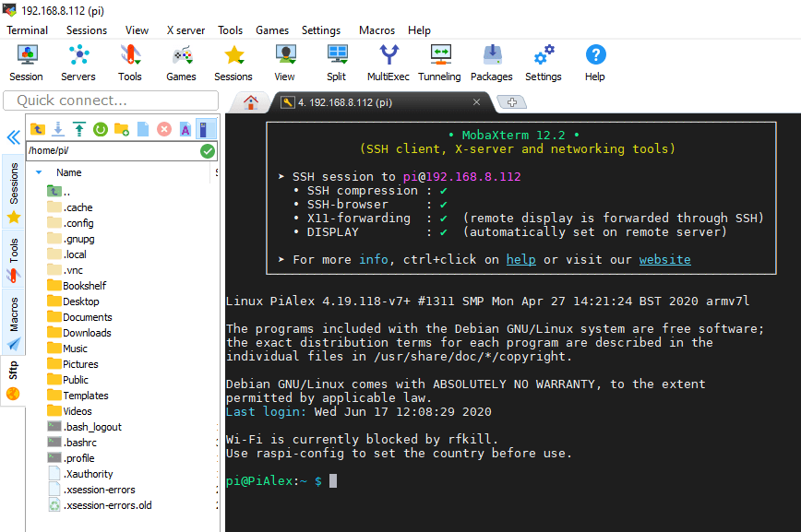Image resolution: width=801 pixels, height=532 pixels.
Task: Collapse the sidebar with double chevron
Action: coord(13,136)
